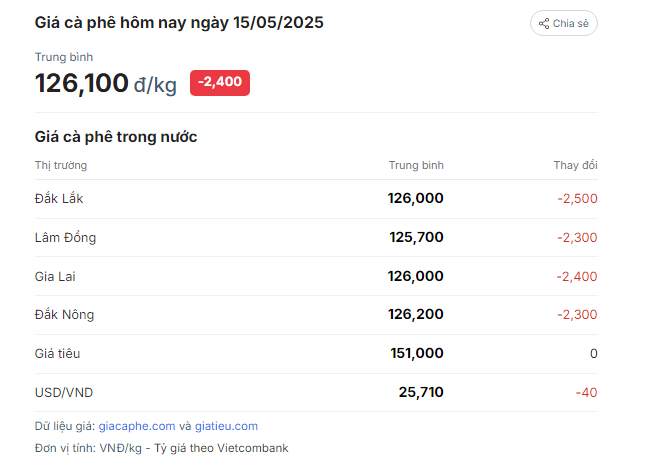The width and height of the screenshot is (645, 476).
Task: Click the page title dated 15/05/2025
Action: click(x=179, y=23)
